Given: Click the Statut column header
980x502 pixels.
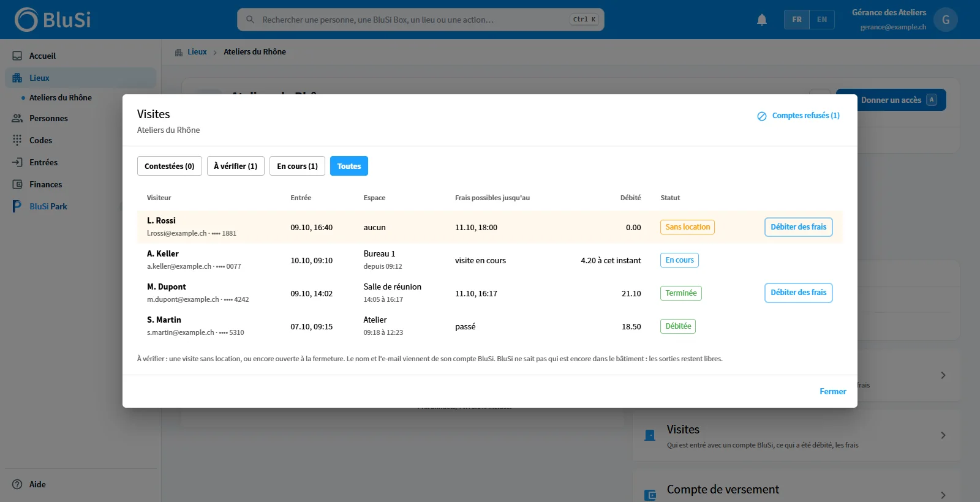Looking at the screenshot, I should (x=670, y=198).
